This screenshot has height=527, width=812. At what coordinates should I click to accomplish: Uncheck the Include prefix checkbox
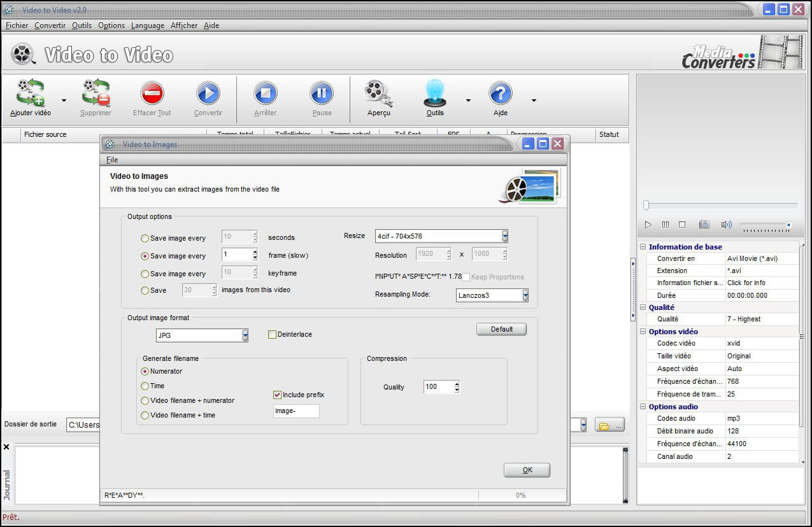point(277,395)
